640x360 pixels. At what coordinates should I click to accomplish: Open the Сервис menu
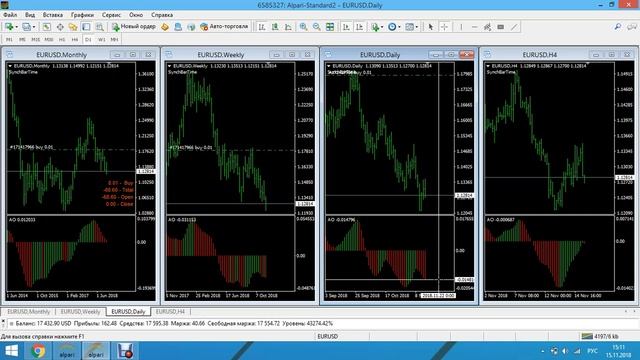(x=111, y=15)
